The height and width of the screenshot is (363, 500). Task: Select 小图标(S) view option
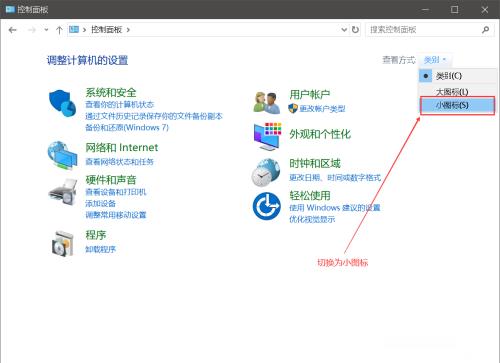coord(457,105)
